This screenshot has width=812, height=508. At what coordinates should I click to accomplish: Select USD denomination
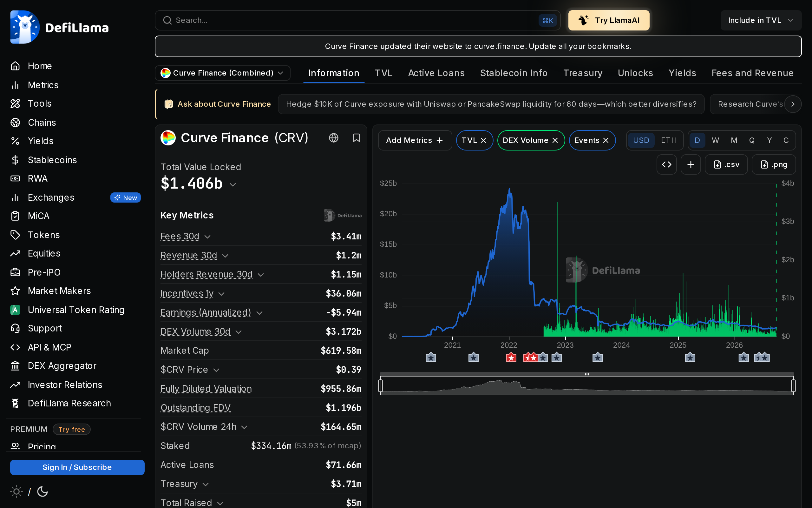pyautogui.click(x=641, y=140)
